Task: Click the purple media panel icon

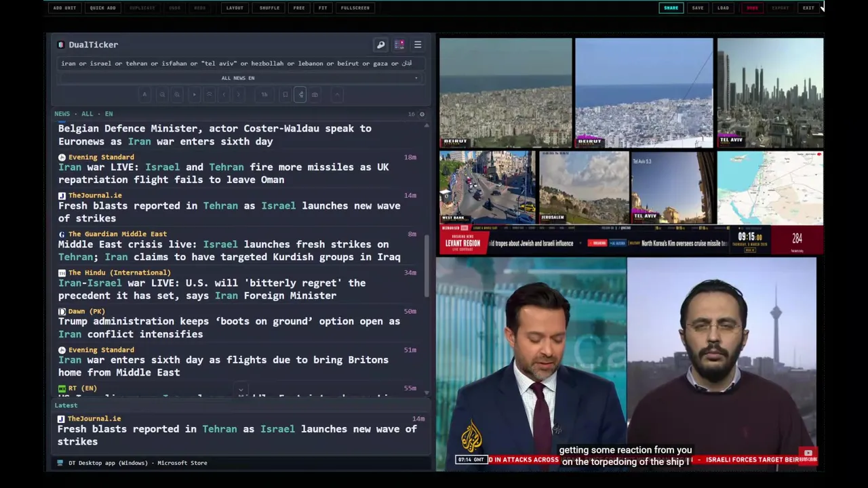Action: (399, 45)
